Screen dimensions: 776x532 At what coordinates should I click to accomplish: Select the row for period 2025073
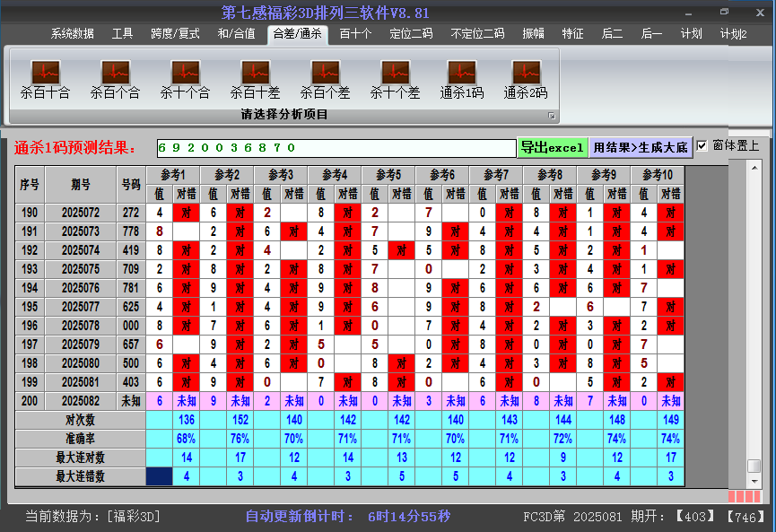pos(350,231)
